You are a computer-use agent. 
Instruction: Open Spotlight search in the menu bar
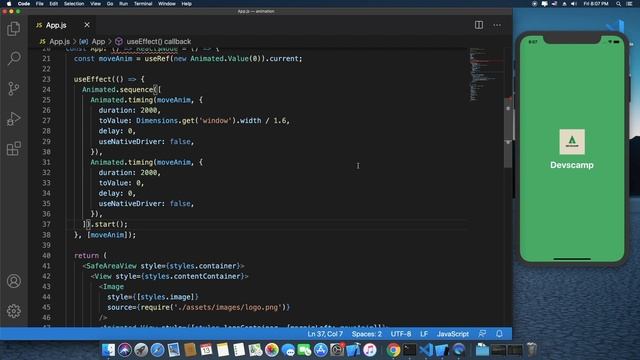[619, 4]
